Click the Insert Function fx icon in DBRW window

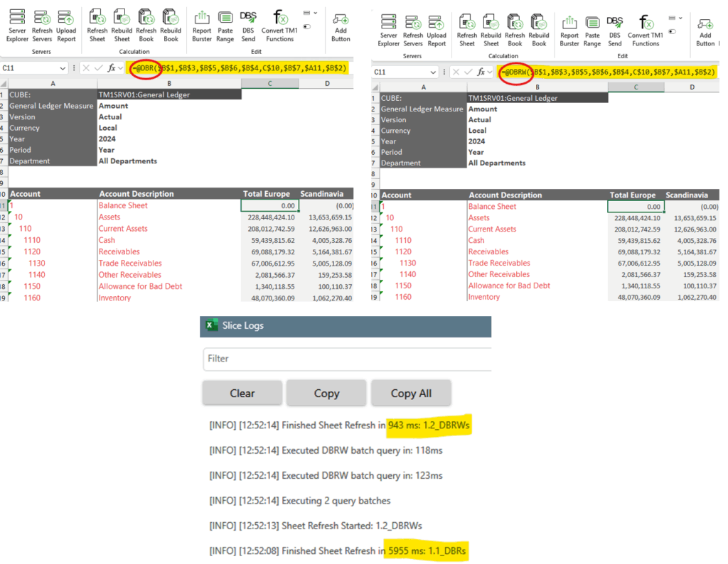481,72
